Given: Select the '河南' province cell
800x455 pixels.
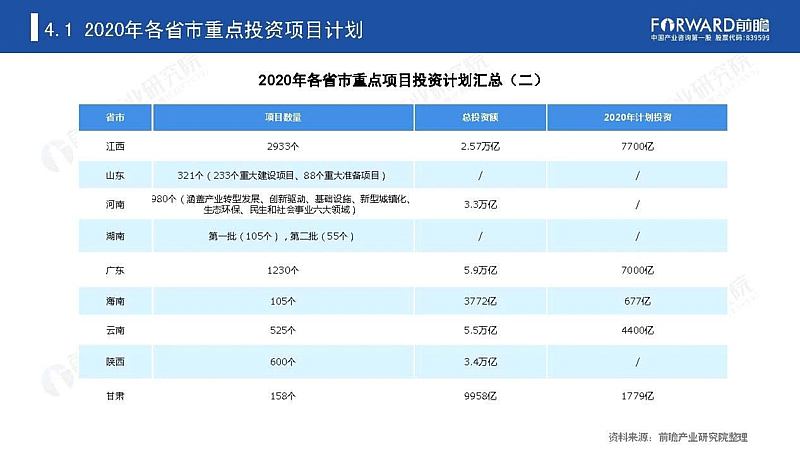Looking at the screenshot, I should tap(115, 205).
